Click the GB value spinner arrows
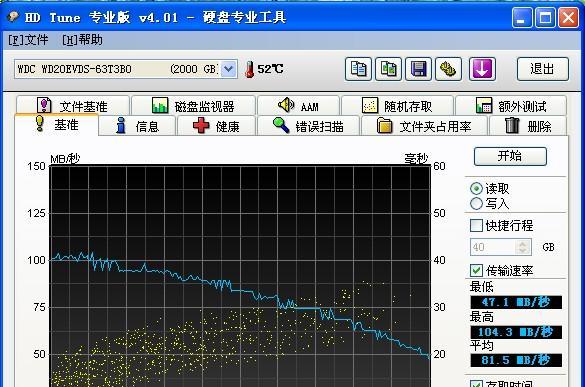Screen dimensions: 585x387 [523, 247]
